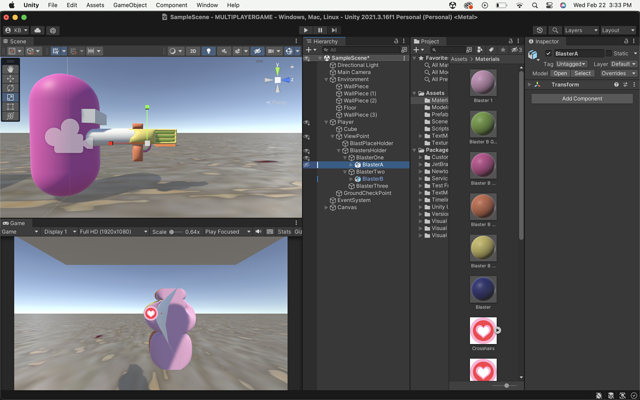Mute audio in Game view

pyautogui.click(x=258, y=231)
